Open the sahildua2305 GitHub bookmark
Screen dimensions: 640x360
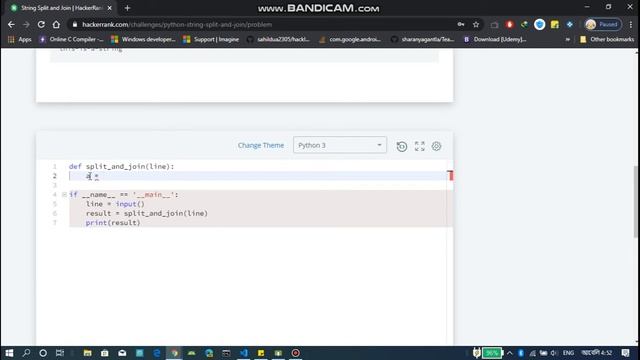click(x=278, y=39)
